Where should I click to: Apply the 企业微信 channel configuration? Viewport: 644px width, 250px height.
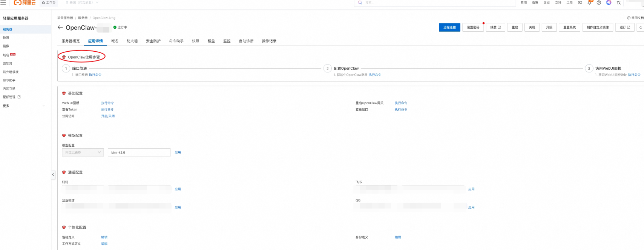(x=178, y=207)
